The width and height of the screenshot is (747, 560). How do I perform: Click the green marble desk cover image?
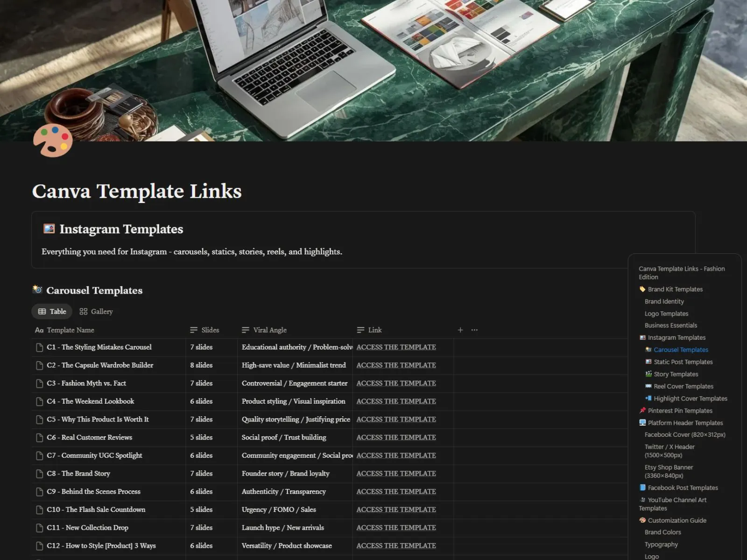[x=373, y=70]
